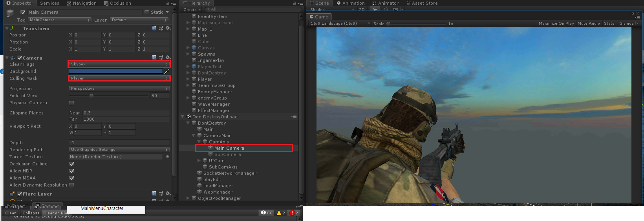This screenshot has width=644, height=221.
Task: Click the Field of View slider
Action: point(109,96)
